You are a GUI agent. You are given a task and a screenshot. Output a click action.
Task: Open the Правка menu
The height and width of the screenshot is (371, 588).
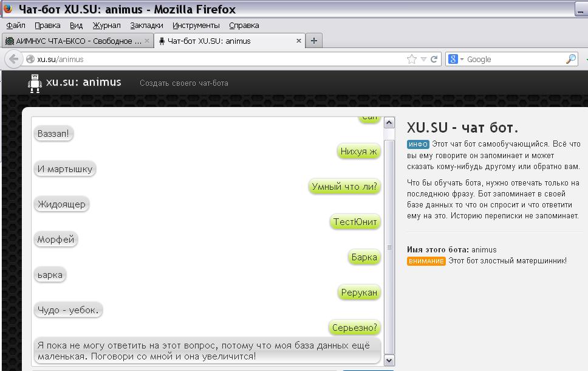pos(47,26)
